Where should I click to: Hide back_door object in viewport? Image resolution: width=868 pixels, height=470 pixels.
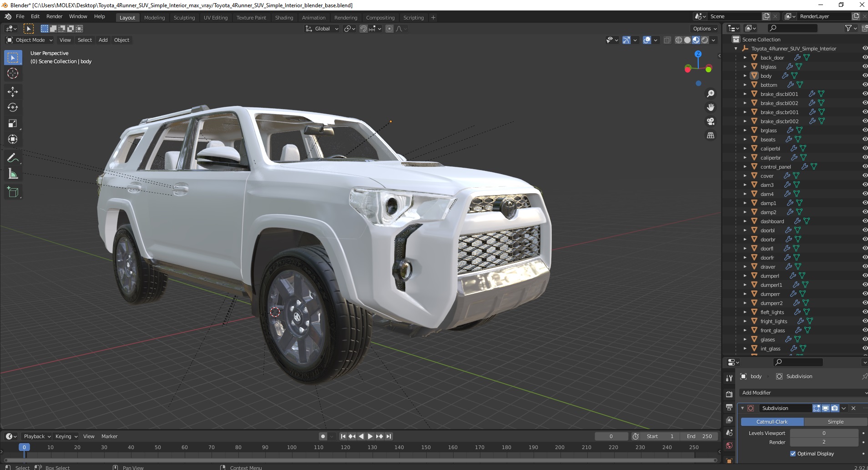point(864,58)
